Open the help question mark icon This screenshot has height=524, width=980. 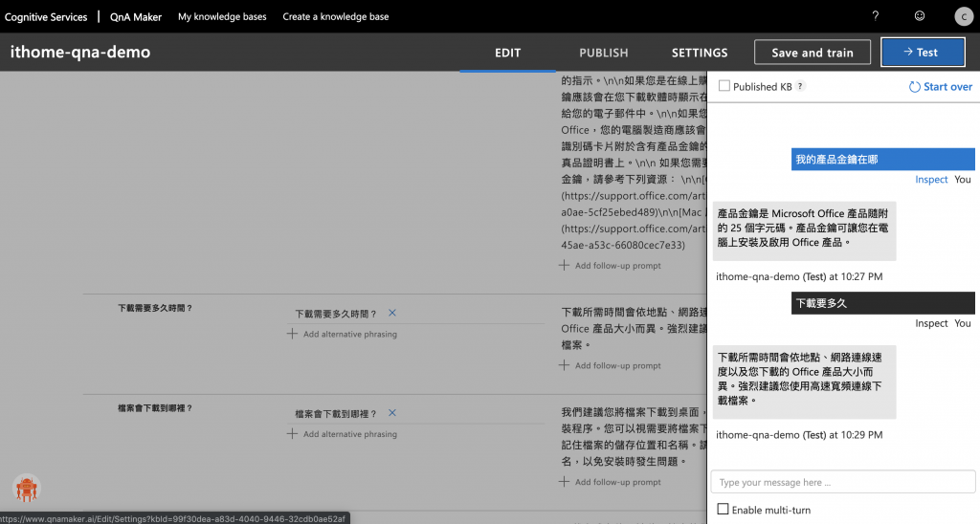click(x=875, y=16)
